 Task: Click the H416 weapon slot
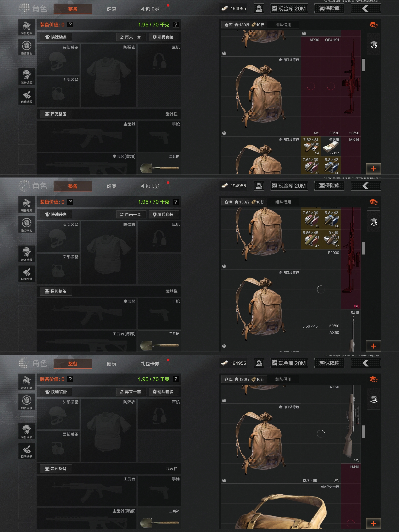[x=351, y=496]
